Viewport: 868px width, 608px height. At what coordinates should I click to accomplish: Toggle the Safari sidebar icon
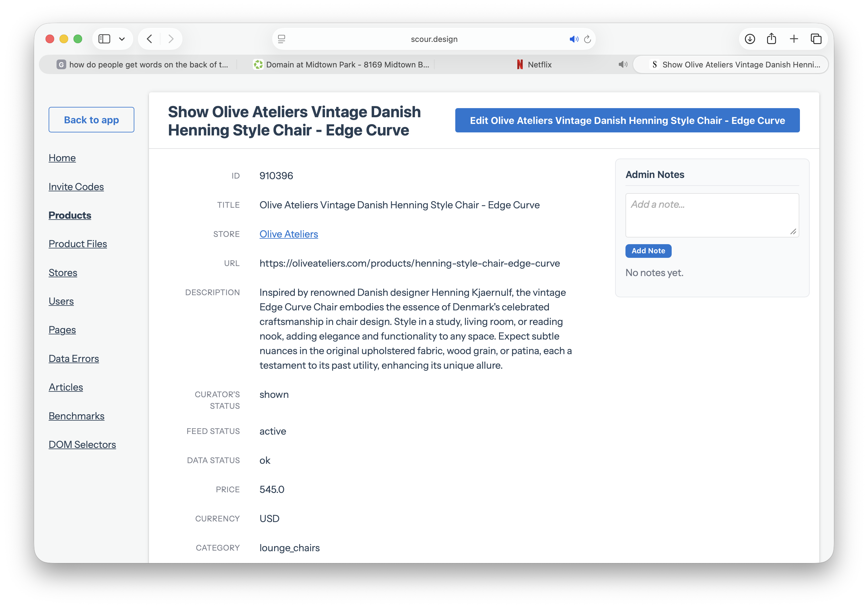[104, 39]
